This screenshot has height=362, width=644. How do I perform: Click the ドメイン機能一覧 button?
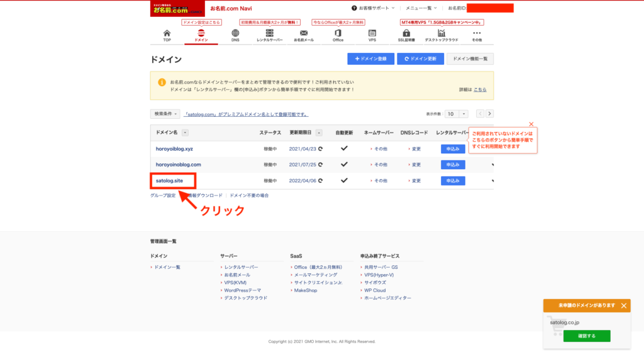coord(470,58)
